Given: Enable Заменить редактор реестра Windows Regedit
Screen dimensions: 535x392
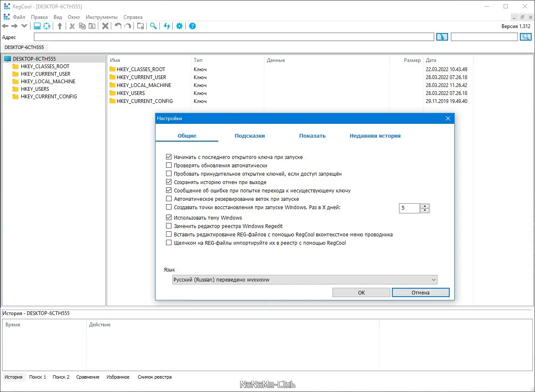Looking at the screenshot, I should 169,226.
